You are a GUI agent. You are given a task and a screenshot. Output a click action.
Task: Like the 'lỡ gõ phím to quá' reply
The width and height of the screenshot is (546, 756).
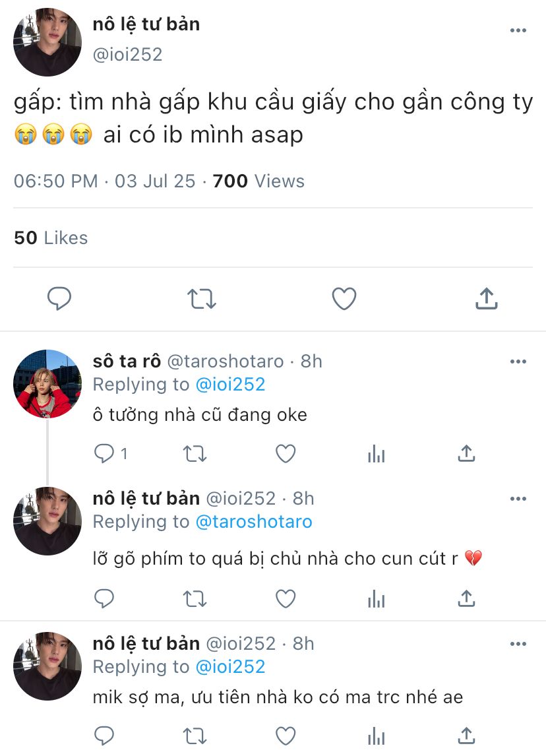point(286,598)
